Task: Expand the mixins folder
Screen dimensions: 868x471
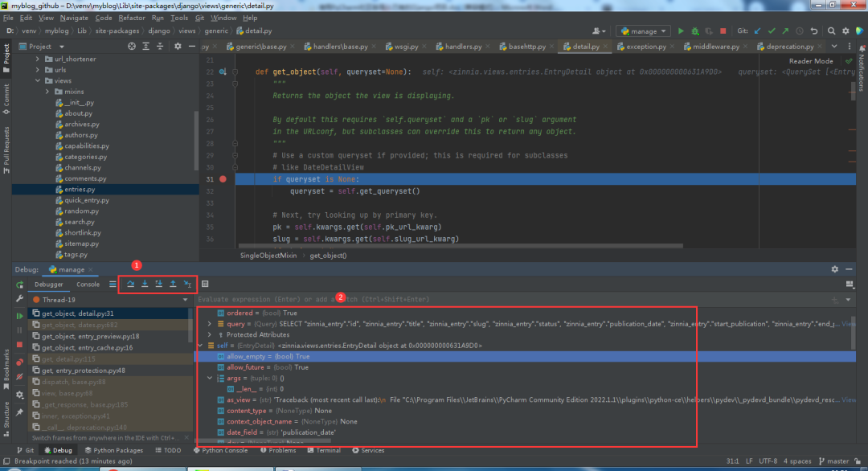Action: tap(47, 92)
